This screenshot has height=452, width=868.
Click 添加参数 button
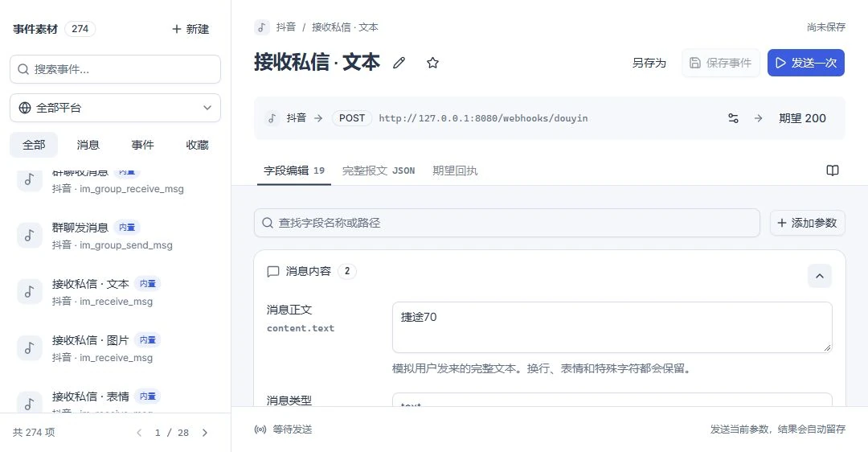[x=807, y=223]
